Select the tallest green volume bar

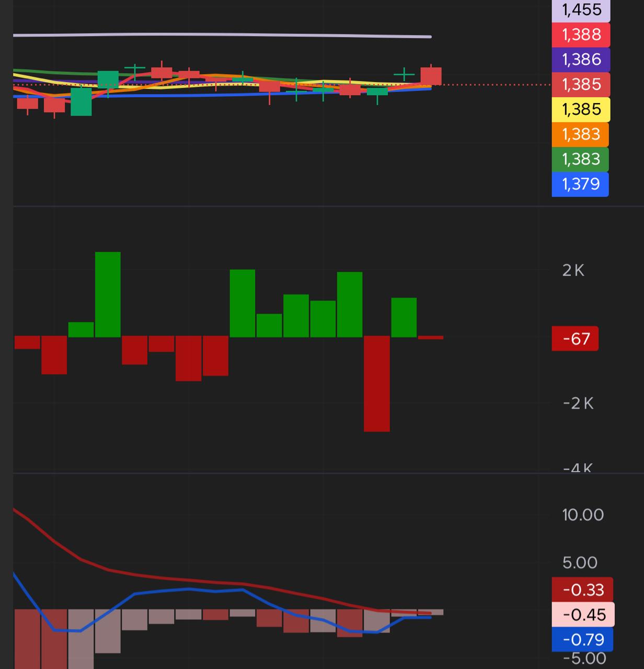click(x=108, y=294)
